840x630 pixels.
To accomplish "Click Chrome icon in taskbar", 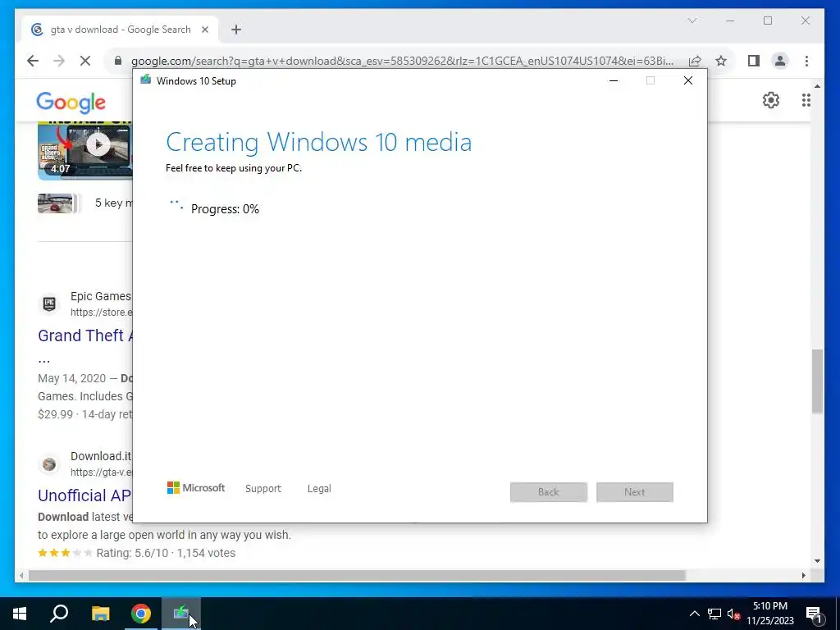I will coord(141,614).
